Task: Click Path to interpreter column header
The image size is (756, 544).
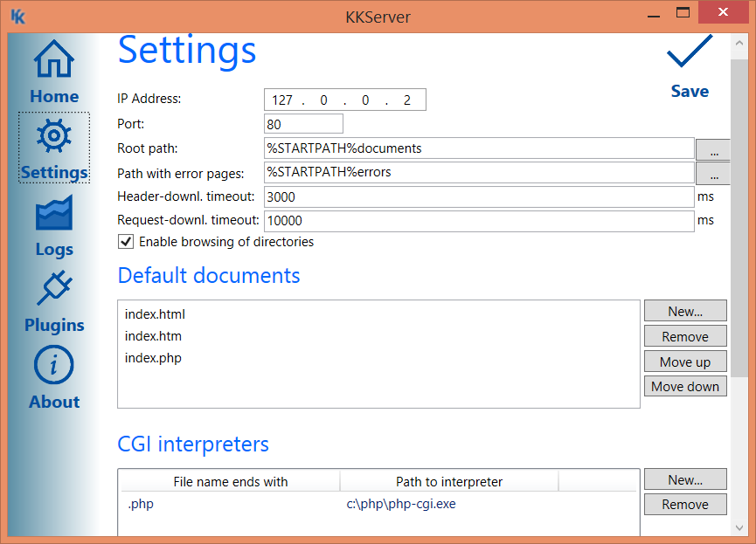Action: click(x=449, y=481)
